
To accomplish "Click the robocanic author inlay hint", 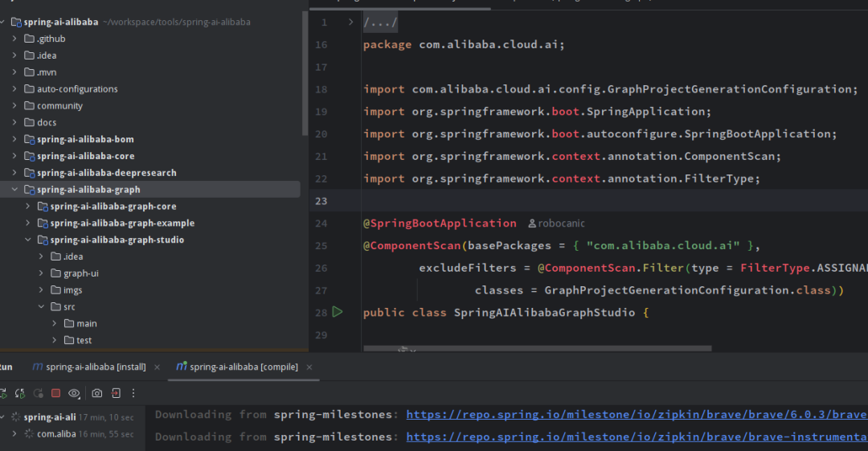I will point(557,223).
